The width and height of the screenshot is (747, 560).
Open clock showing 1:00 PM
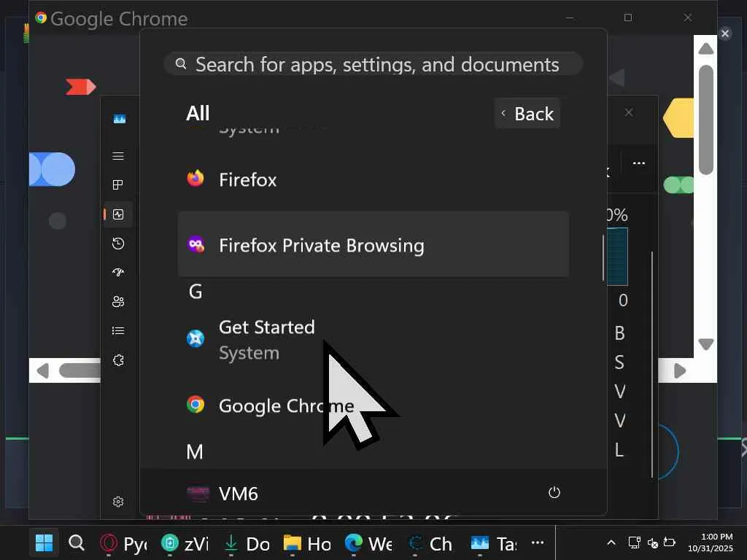click(x=710, y=542)
